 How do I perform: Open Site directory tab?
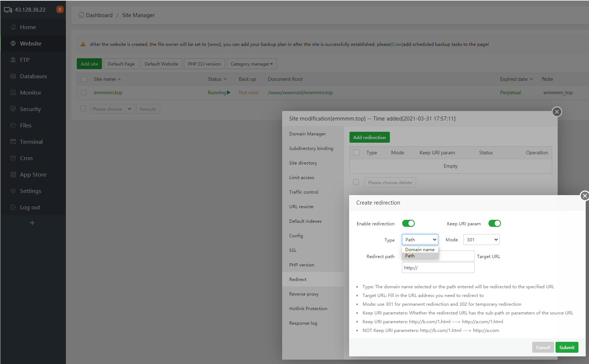(313, 163)
